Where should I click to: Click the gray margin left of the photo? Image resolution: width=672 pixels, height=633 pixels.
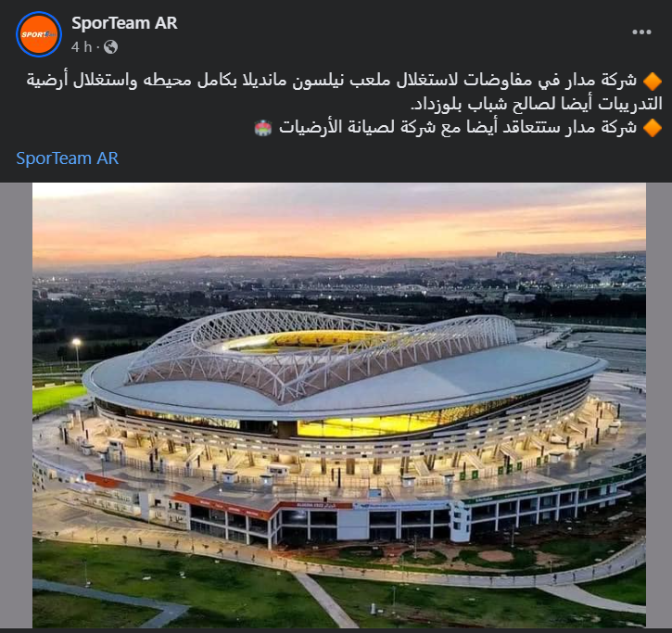tap(17, 405)
